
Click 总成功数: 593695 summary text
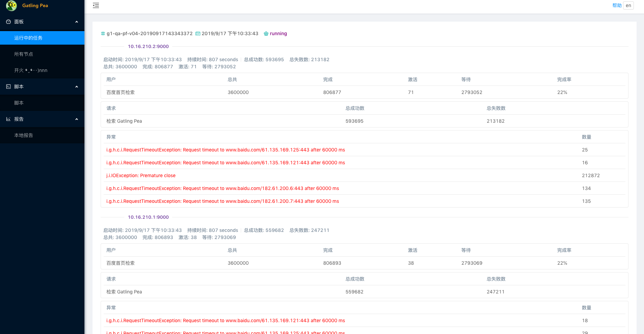tap(264, 59)
